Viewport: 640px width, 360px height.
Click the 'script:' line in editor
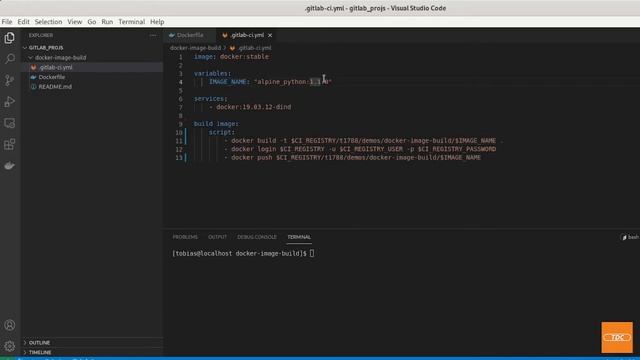[222, 133]
